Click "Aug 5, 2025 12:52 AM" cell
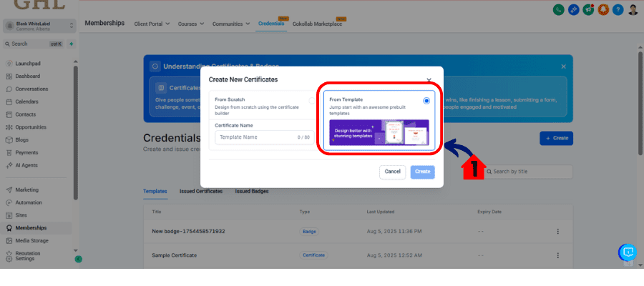The height and width of the screenshot is (286, 644). [394, 255]
